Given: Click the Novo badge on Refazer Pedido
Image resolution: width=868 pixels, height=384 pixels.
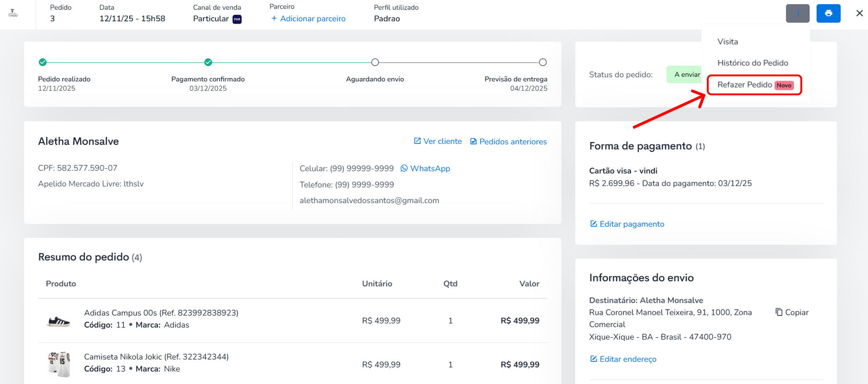Looking at the screenshot, I should 784,85.
